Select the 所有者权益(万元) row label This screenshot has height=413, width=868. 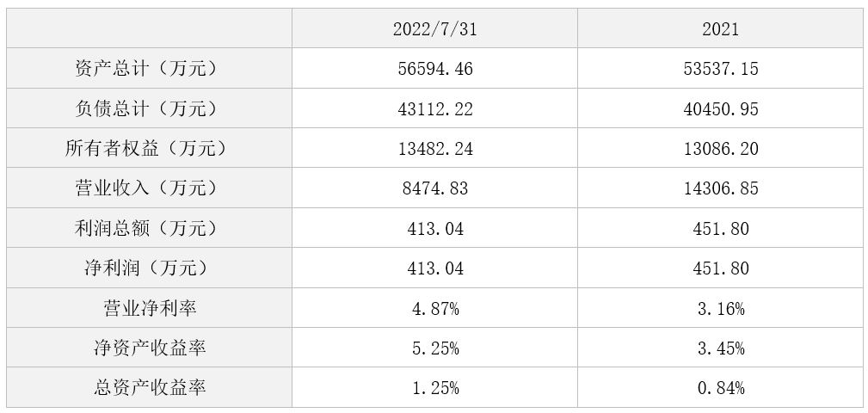pos(150,148)
